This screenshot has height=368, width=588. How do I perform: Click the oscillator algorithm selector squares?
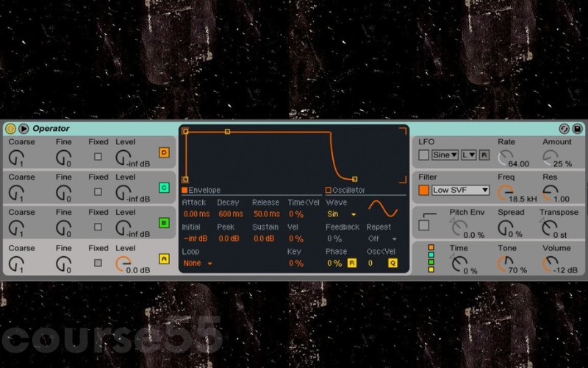(x=431, y=258)
